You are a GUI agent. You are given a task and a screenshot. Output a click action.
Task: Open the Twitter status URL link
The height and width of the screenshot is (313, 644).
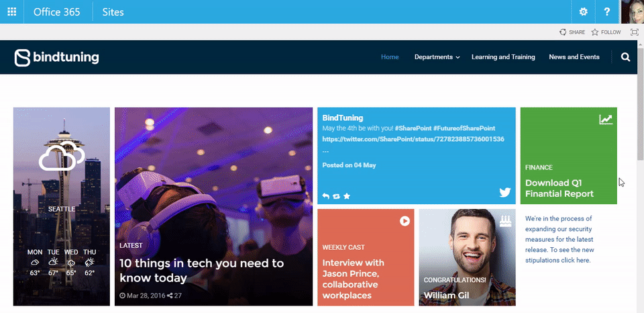coord(413,139)
